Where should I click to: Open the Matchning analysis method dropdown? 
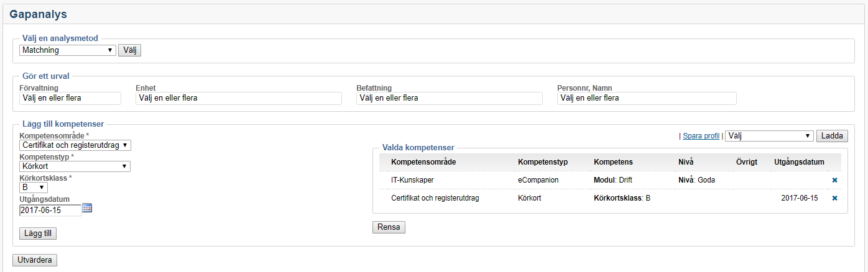[x=68, y=50]
